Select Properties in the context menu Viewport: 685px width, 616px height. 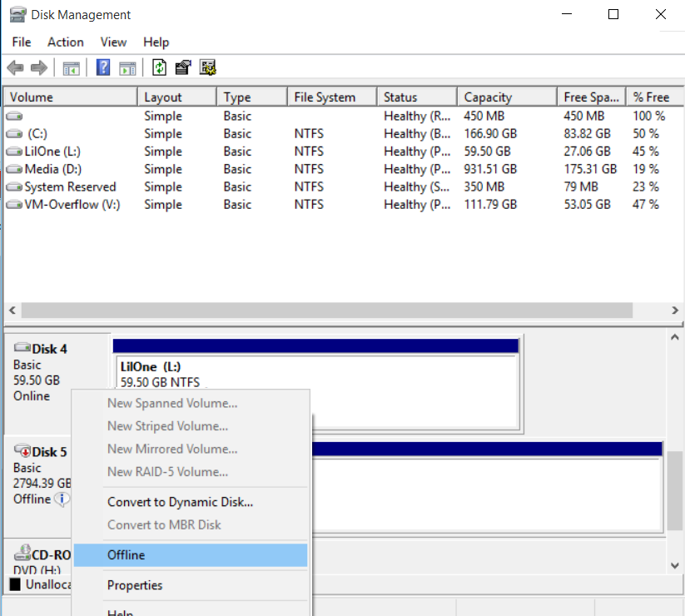[135, 585]
